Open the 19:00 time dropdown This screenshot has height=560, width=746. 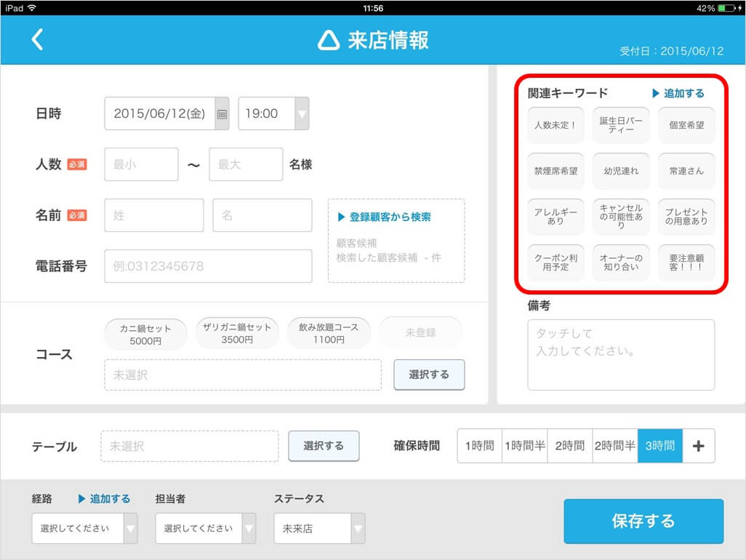273,113
